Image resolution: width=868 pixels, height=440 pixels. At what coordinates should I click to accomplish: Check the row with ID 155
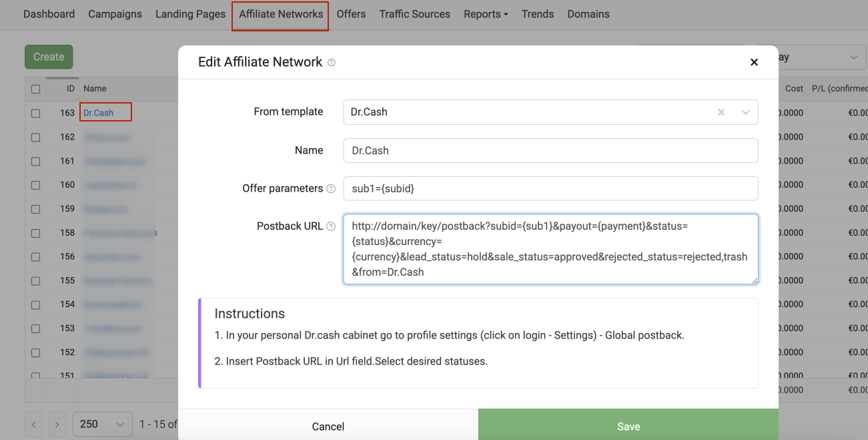[x=35, y=281]
